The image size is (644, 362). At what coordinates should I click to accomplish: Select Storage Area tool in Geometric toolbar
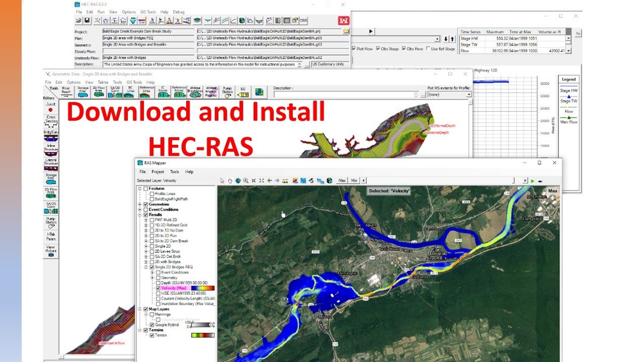point(83,92)
